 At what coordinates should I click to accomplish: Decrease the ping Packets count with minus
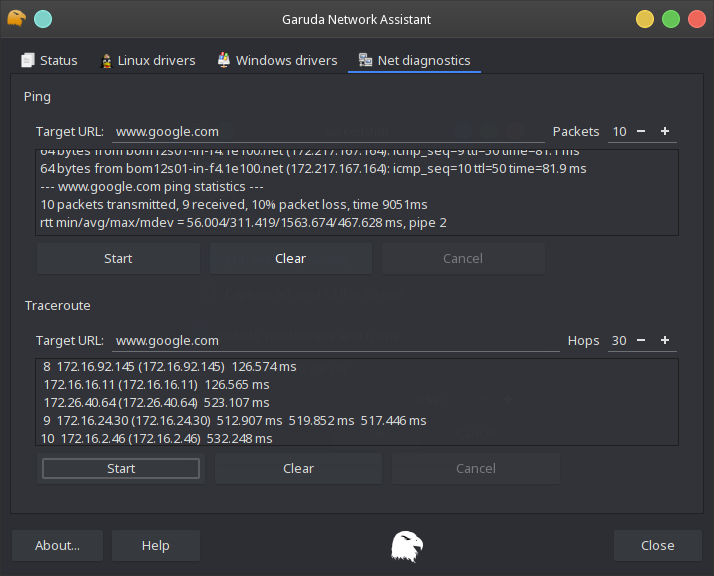coord(641,131)
